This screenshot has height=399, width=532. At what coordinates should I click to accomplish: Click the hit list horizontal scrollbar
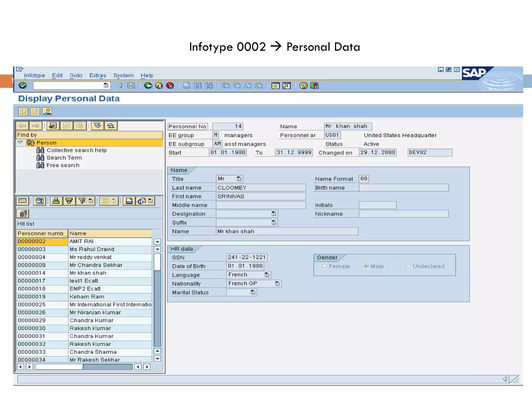click(x=84, y=367)
